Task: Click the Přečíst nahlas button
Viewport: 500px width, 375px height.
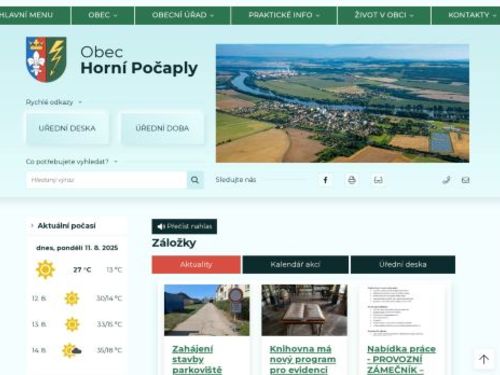Action: [x=184, y=226]
